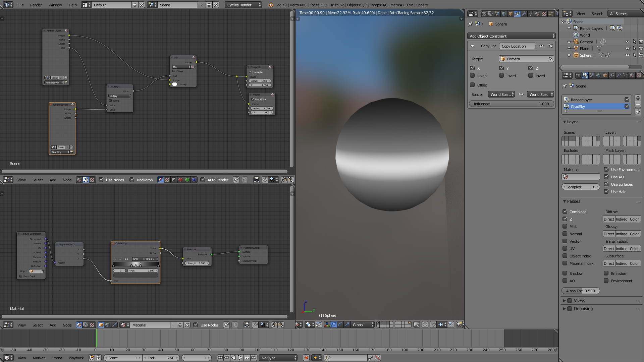Open the Render menu
This screenshot has width=644, height=362.
(x=36, y=5)
